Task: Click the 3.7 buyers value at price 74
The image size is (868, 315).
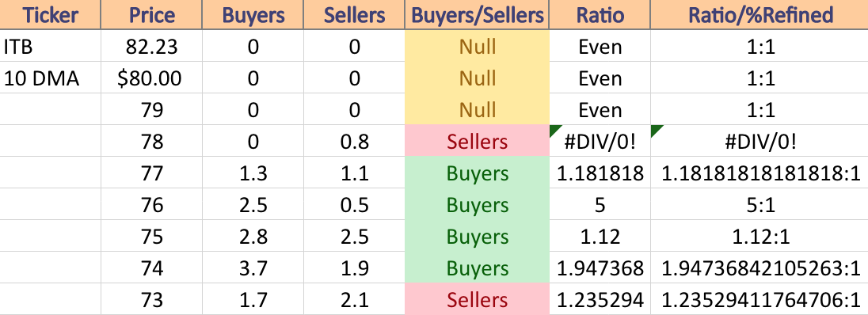Action: pos(253,268)
